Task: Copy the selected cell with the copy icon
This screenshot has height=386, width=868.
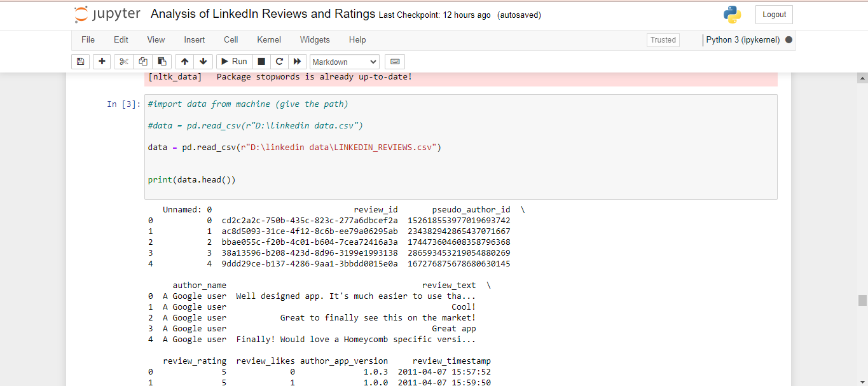Action: (x=142, y=61)
